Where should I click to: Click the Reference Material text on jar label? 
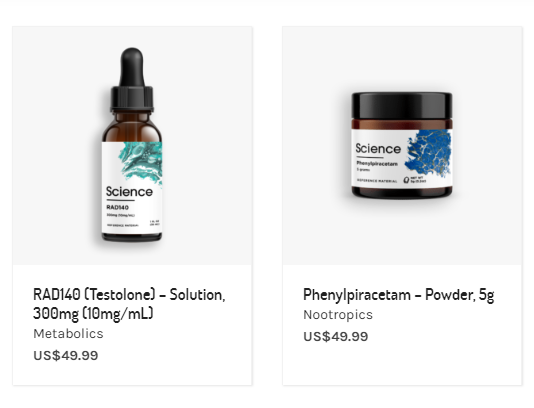point(377,181)
